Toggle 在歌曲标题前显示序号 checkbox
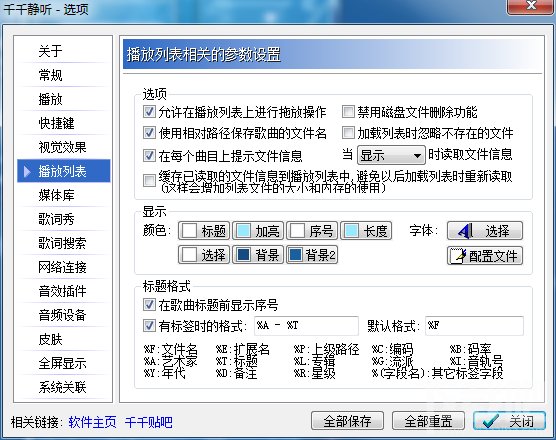Image resolution: width=556 pixels, height=440 pixels. click(x=149, y=304)
